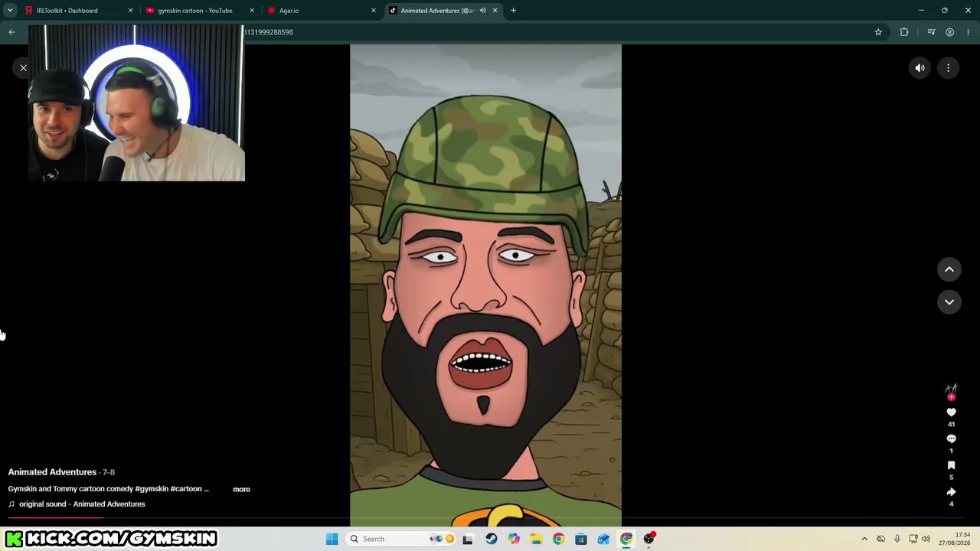Open File Explorer from the taskbar
Screen dimensions: 980x551
click(x=536, y=539)
